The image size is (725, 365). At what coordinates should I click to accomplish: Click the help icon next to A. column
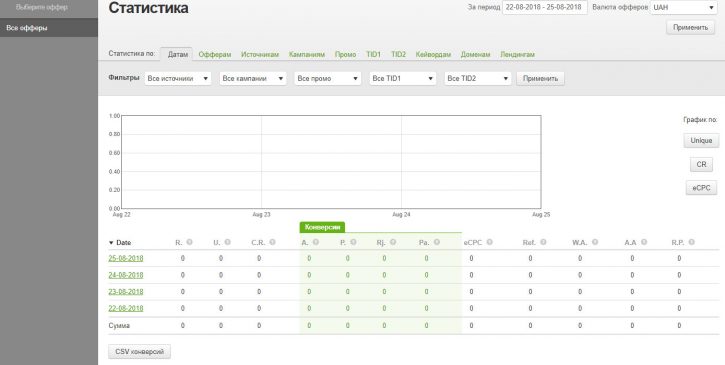click(x=316, y=242)
